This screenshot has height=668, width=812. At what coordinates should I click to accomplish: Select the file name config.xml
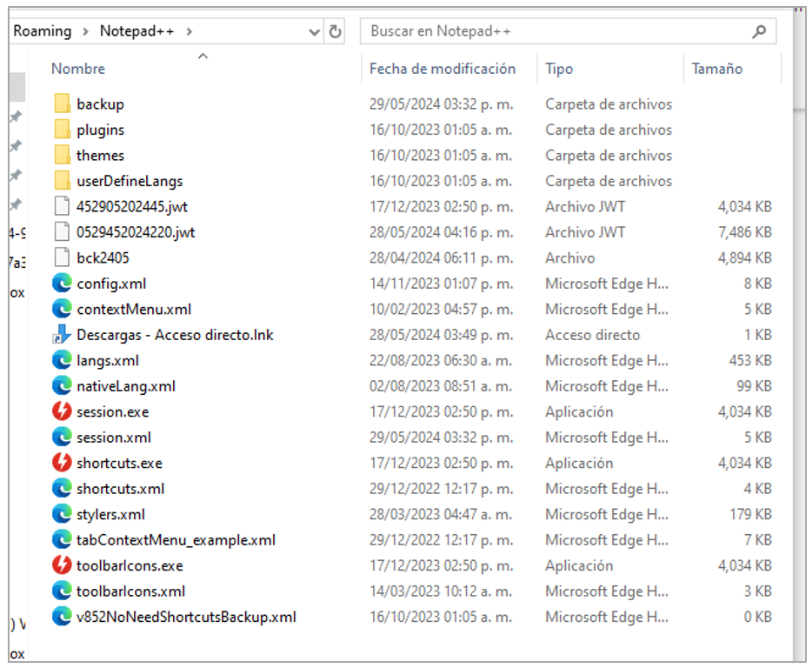click(x=111, y=284)
